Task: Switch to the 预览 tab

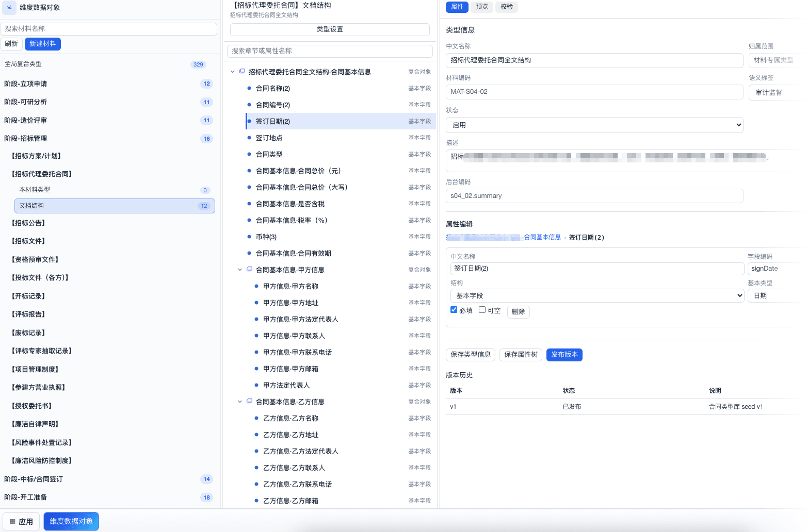Action: 482,7
